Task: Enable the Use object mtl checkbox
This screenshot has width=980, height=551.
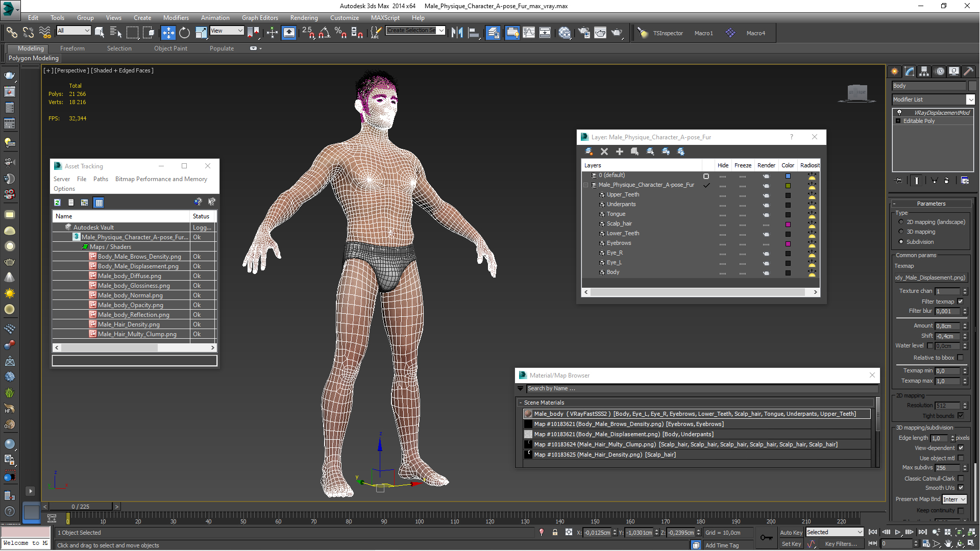Action: click(961, 458)
